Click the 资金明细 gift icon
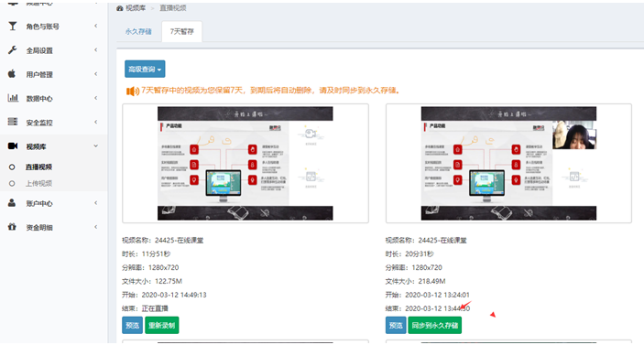 point(12,226)
